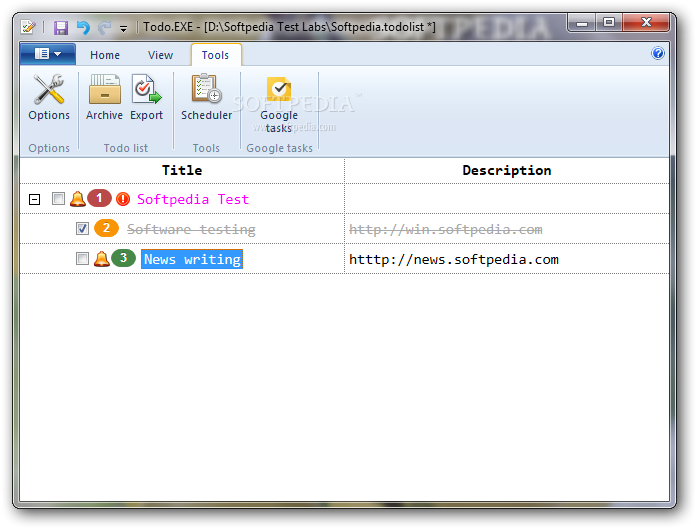Maximize the Todo.EXE window
The image size is (697, 529).
coord(609,23)
